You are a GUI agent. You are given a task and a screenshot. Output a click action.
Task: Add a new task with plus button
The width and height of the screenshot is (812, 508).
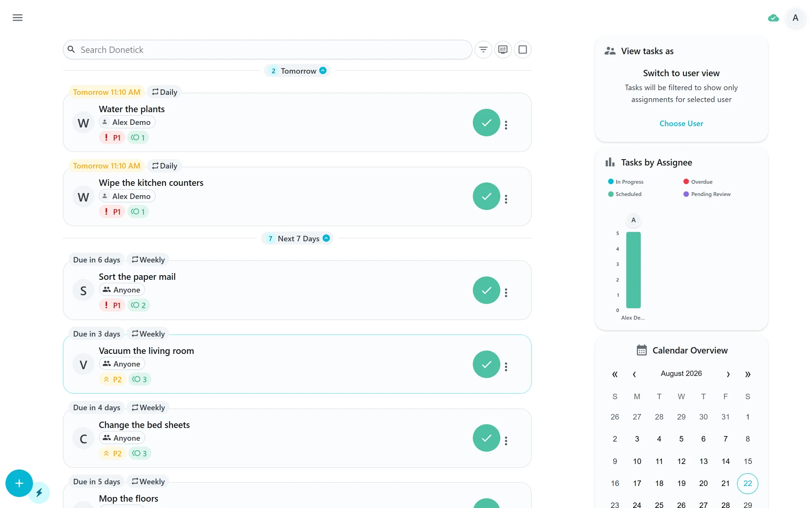pos(19,483)
